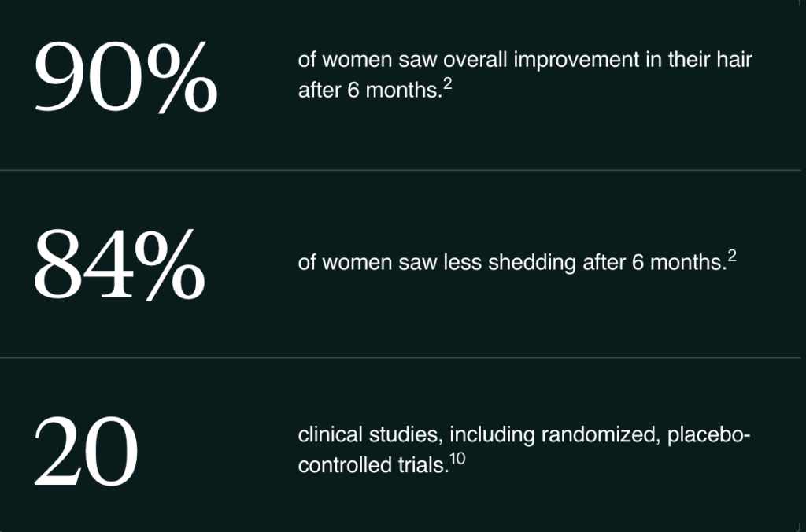
Task: Open footnote 2 after the hair improvement claim
Action: pyautogui.click(x=447, y=85)
